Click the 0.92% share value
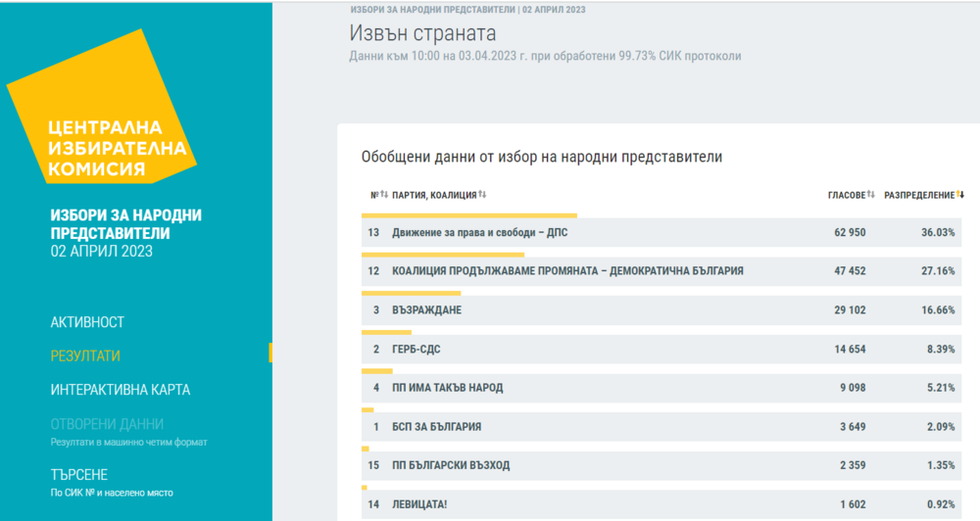Screen dimensions: 980x521 [941, 504]
